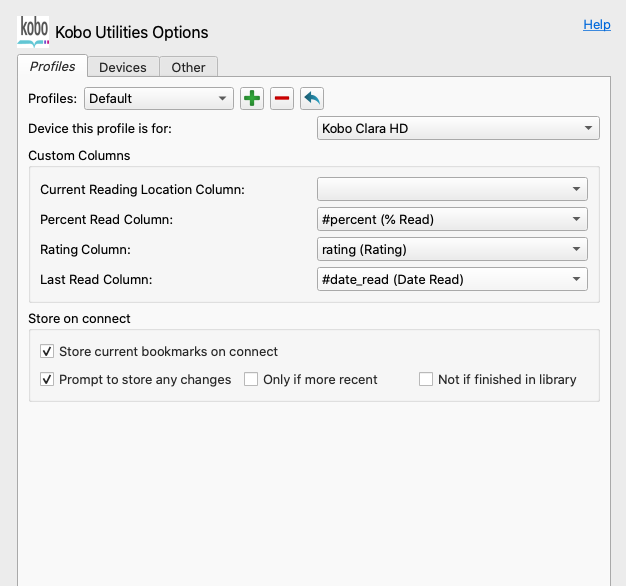Toggle Store current bookmarks on connect
This screenshot has width=626, height=586.
click(47, 352)
